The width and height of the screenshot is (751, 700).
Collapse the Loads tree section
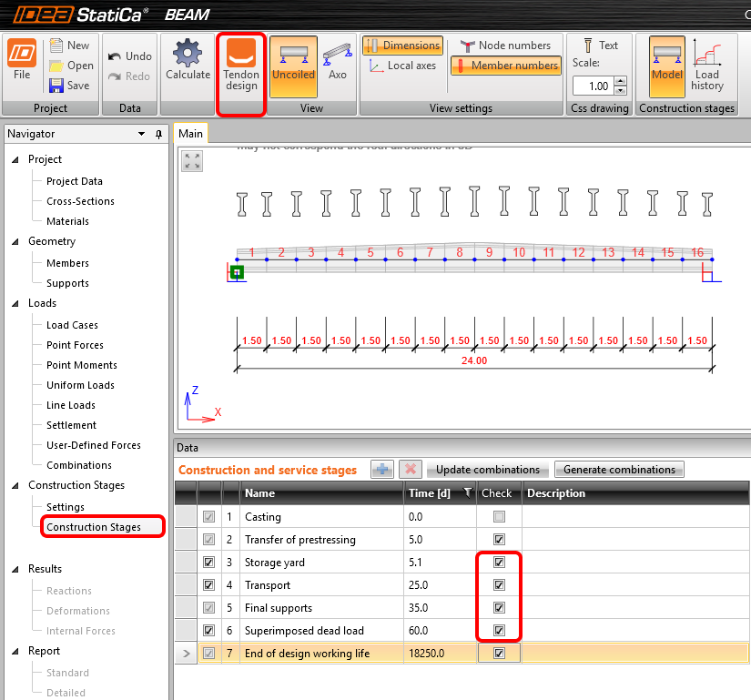(x=15, y=304)
